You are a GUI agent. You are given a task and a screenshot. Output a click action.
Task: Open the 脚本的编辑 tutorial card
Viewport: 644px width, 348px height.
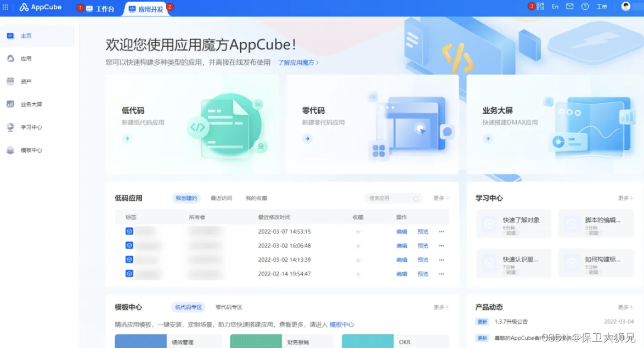coord(596,223)
